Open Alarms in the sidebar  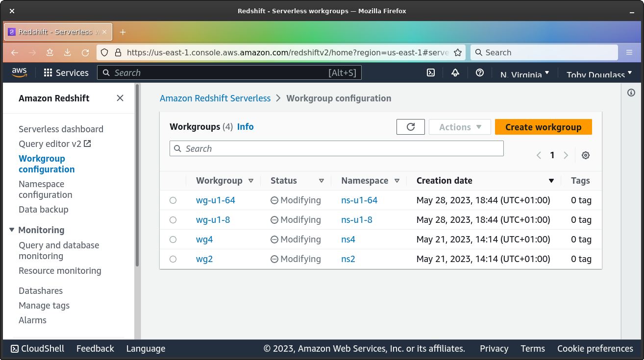coord(32,320)
